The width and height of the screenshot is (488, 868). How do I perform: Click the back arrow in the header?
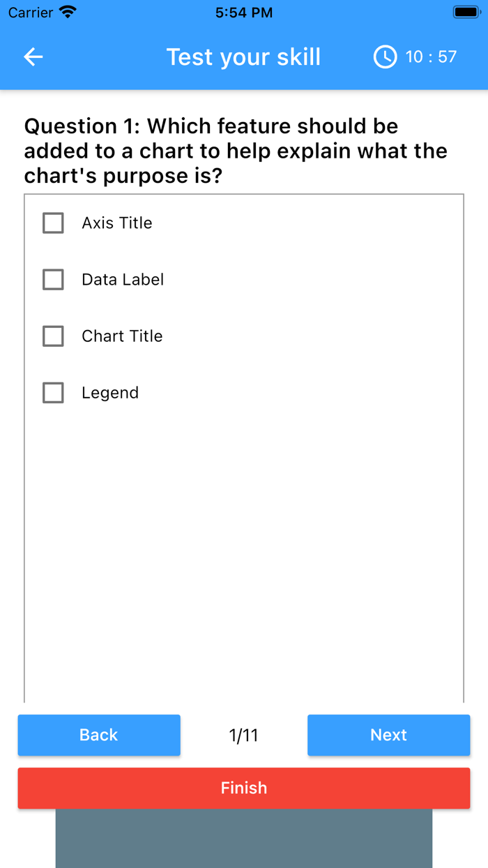tap(33, 57)
